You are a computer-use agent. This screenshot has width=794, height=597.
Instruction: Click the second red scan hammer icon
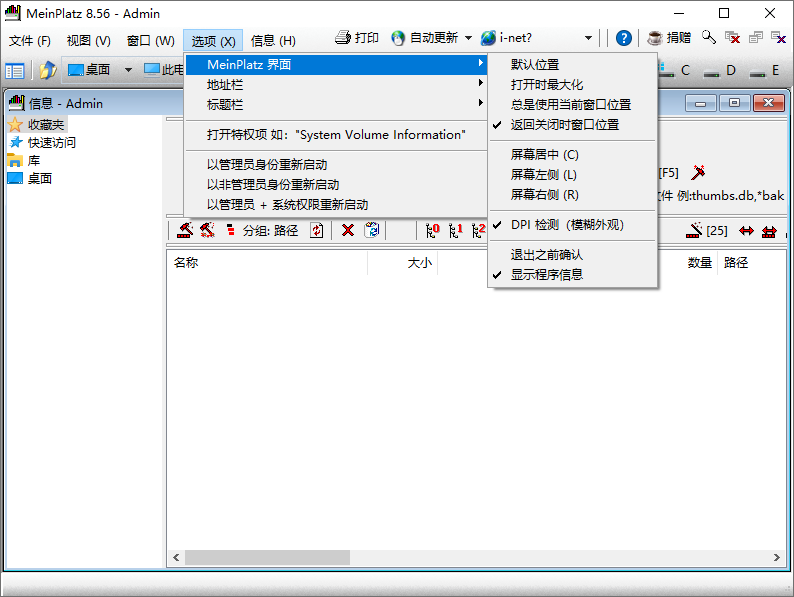point(207,230)
